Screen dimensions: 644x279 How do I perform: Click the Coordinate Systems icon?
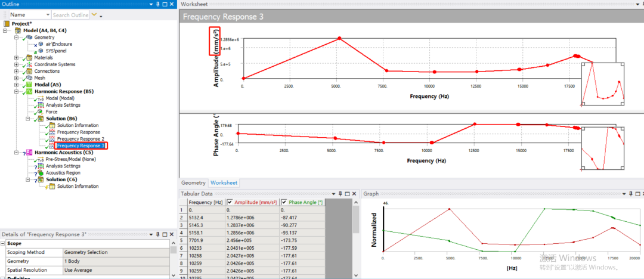tap(30, 64)
